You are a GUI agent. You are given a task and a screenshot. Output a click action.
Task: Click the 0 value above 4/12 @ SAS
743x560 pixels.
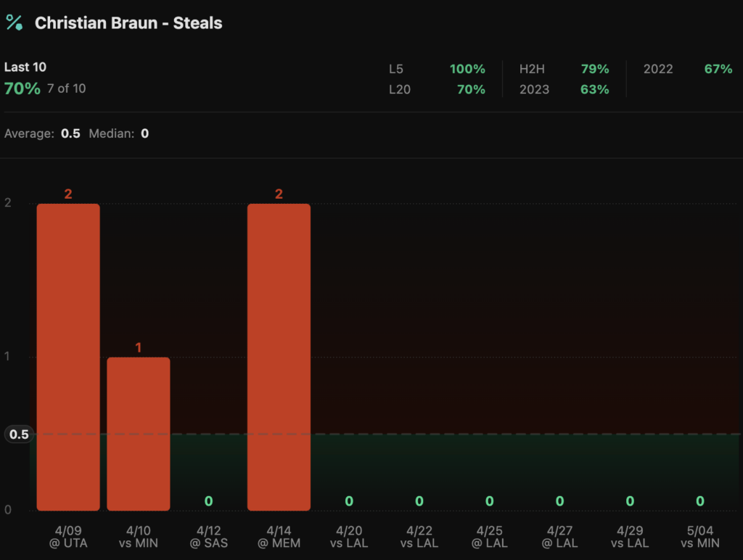tap(208, 501)
